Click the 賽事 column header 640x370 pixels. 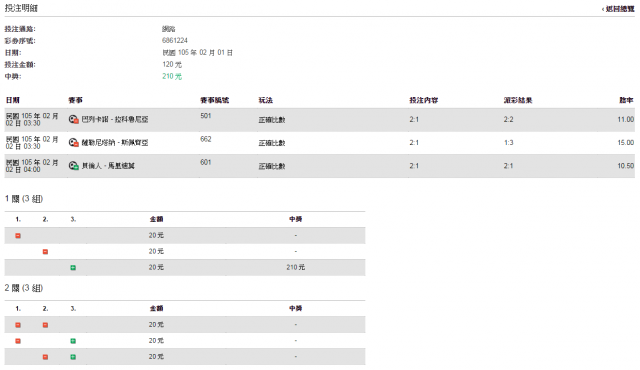point(75,100)
